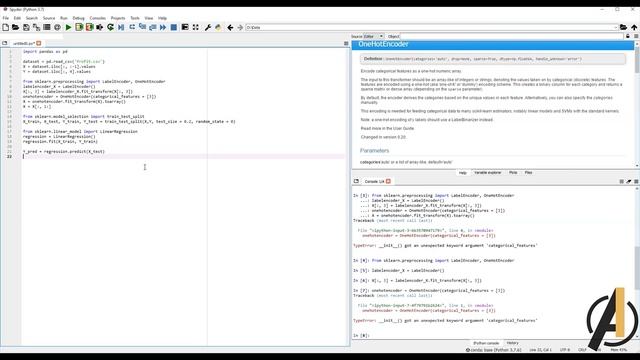
Task: Close the untitled0.py editor tab
Action: pyautogui.click(x=39, y=43)
